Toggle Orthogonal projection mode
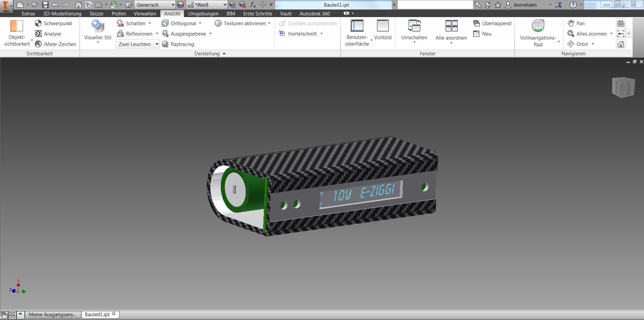The height and width of the screenshot is (320, 644). pyautogui.click(x=179, y=23)
